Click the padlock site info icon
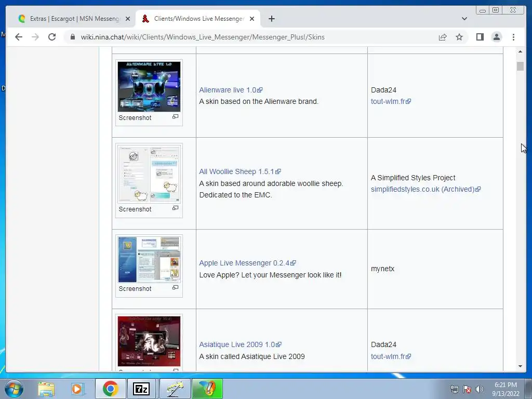 coord(72,37)
